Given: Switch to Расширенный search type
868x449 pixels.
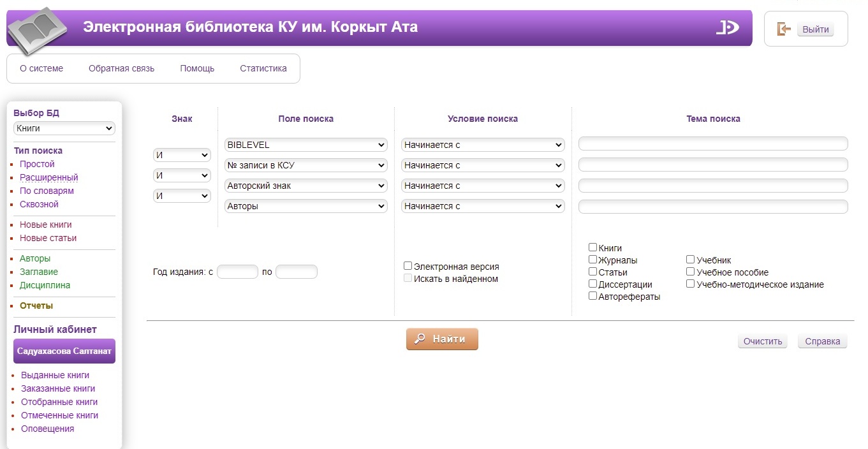Looking at the screenshot, I should point(49,177).
